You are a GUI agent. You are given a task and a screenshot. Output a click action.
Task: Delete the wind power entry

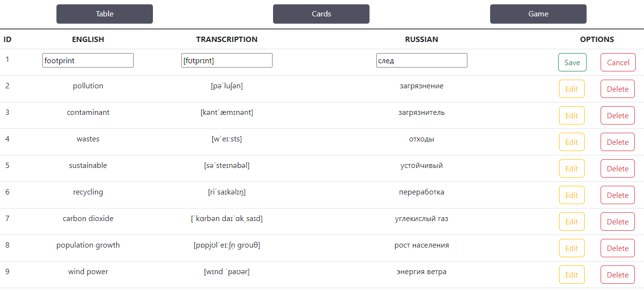[x=617, y=274]
